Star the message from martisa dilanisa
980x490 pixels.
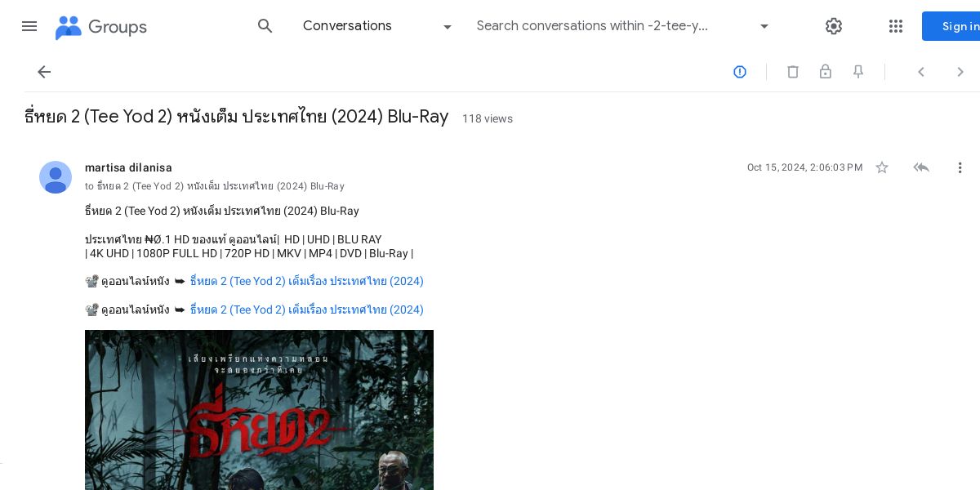(x=882, y=167)
